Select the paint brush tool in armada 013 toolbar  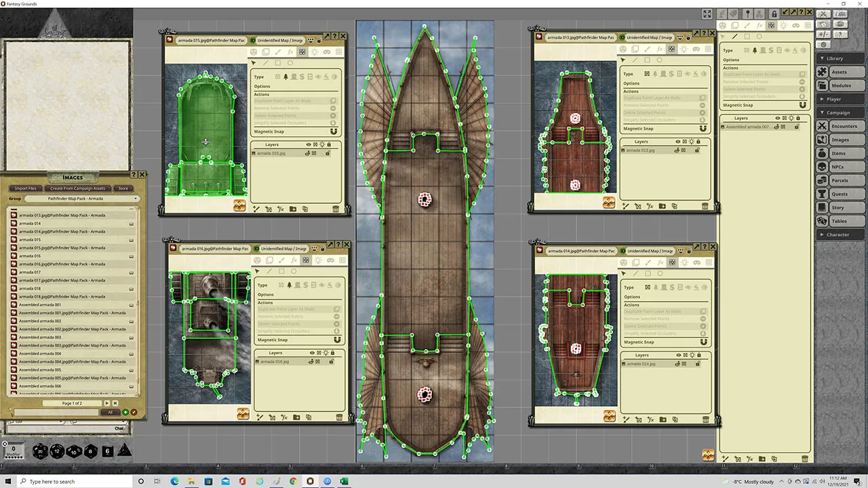point(647,49)
